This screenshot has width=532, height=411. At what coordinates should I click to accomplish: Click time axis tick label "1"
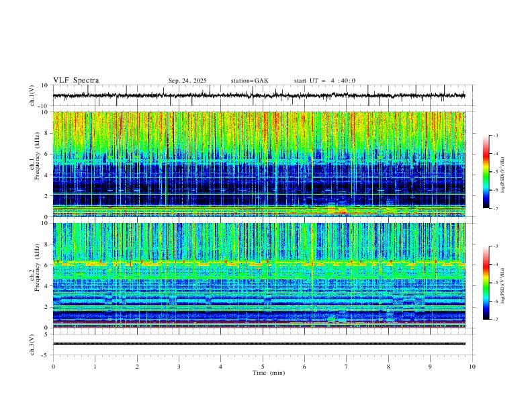[x=95, y=367]
